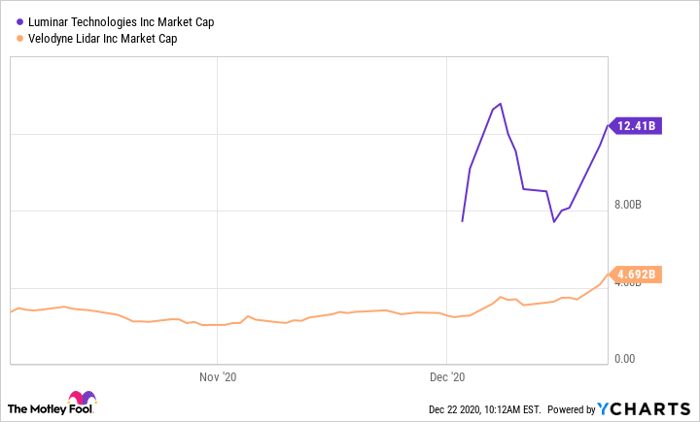Image resolution: width=700 pixels, height=422 pixels.
Task: Open the YCharts logo
Action: tap(643, 408)
